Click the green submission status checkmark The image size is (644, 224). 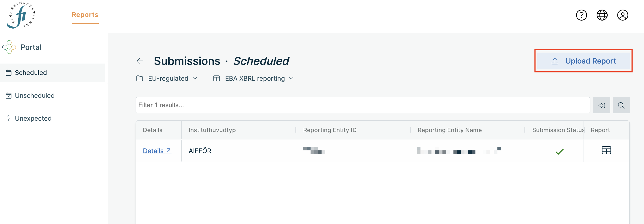pos(560,151)
